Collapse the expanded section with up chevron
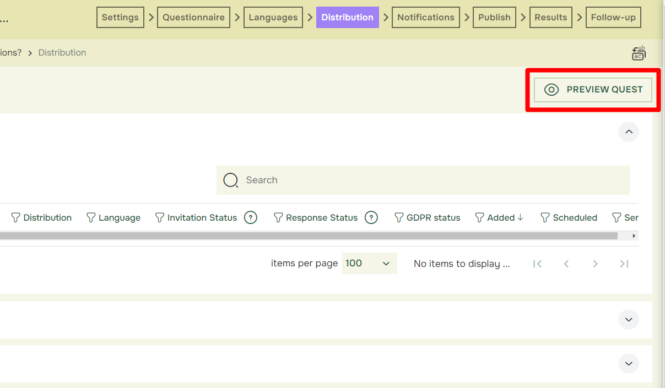 (x=629, y=132)
